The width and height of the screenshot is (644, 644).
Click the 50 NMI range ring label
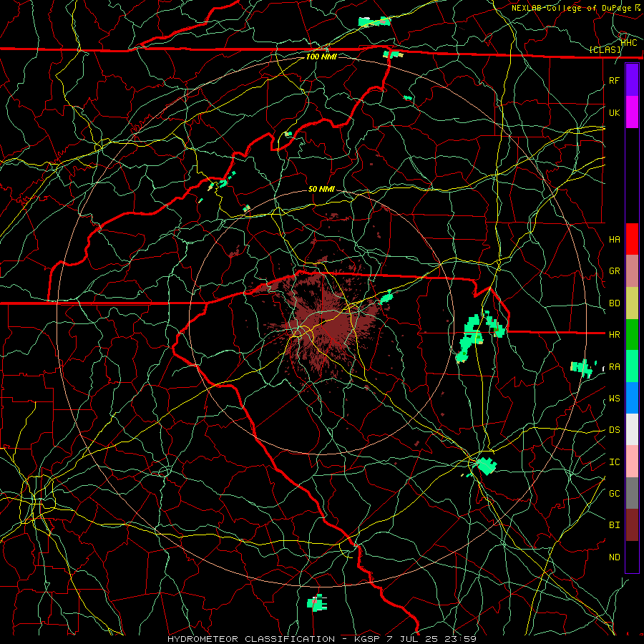(x=321, y=189)
